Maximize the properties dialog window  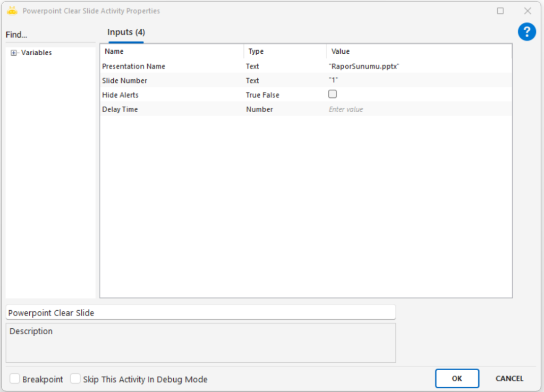click(500, 11)
